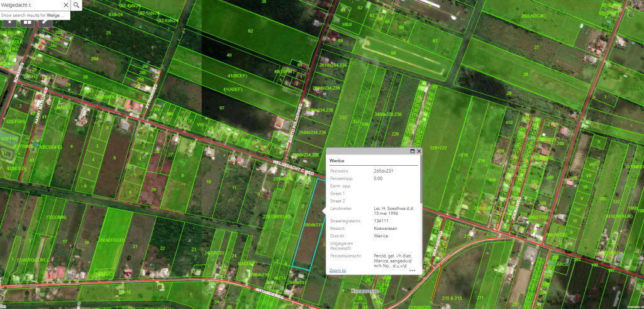Click the Zoom to link in popup
This screenshot has height=309, width=644.
337,270
